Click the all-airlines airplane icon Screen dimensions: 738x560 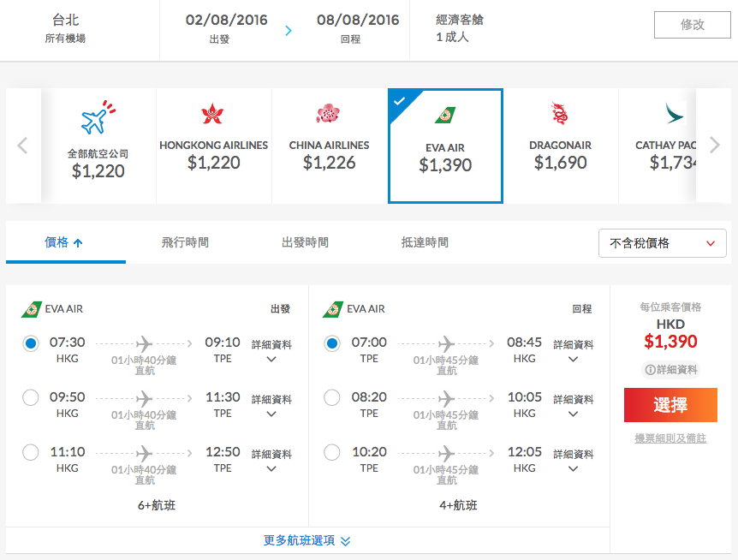[x=98, y=116]
